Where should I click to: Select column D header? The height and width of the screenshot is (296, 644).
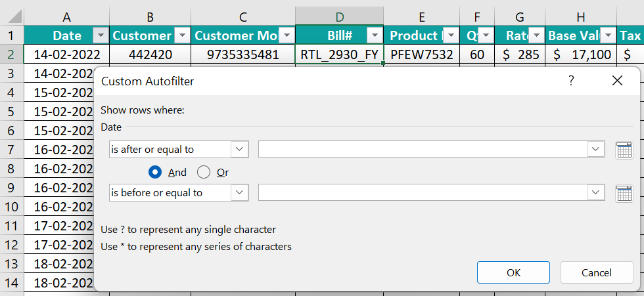(339, 17)
